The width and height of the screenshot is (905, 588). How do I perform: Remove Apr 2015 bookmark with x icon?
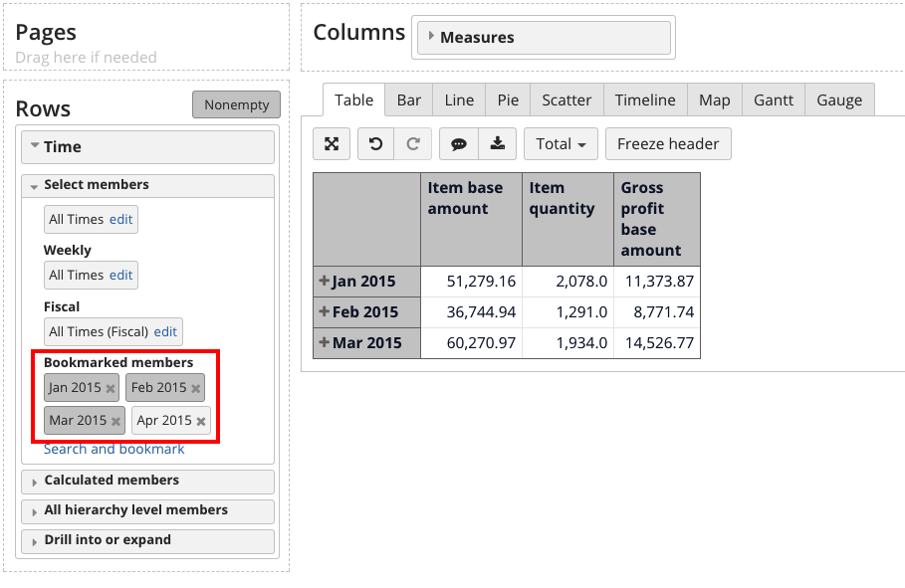tap(201, 422)
